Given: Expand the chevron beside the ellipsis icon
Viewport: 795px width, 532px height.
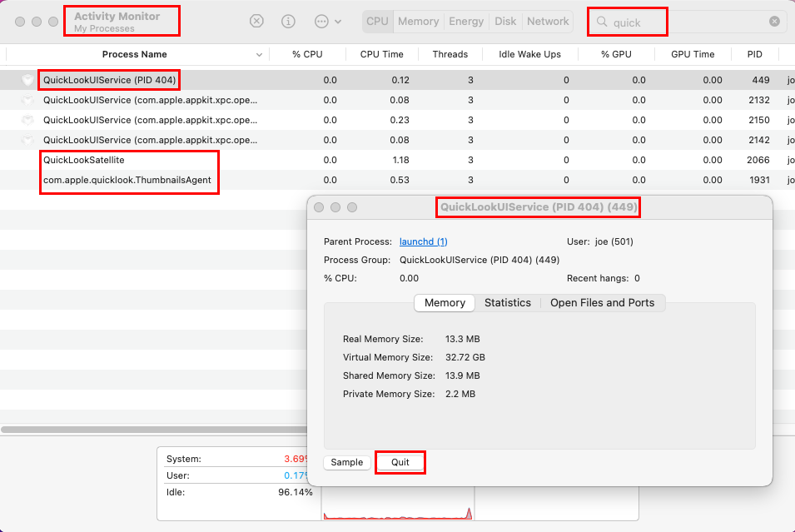Looking at the screenshot, I should click(338, 22).
